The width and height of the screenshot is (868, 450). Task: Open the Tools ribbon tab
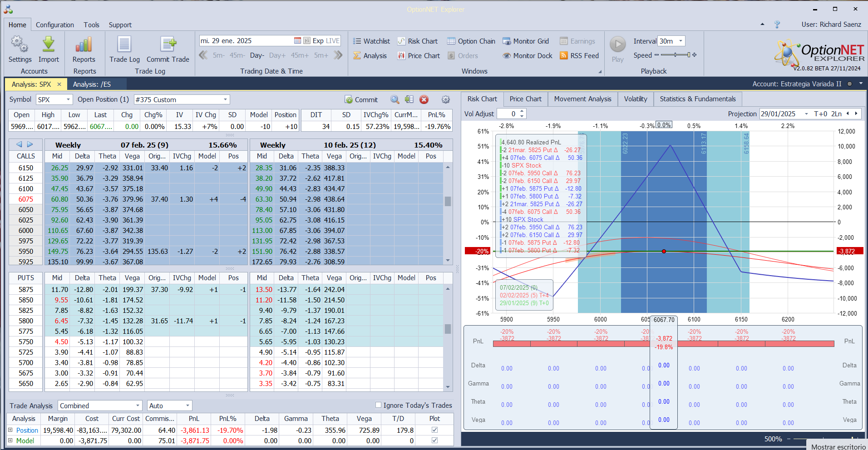click(91, 25)
